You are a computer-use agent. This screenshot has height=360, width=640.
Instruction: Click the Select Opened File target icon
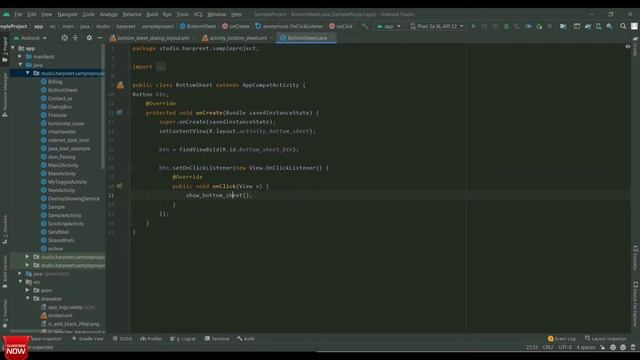tap(64, 38)
